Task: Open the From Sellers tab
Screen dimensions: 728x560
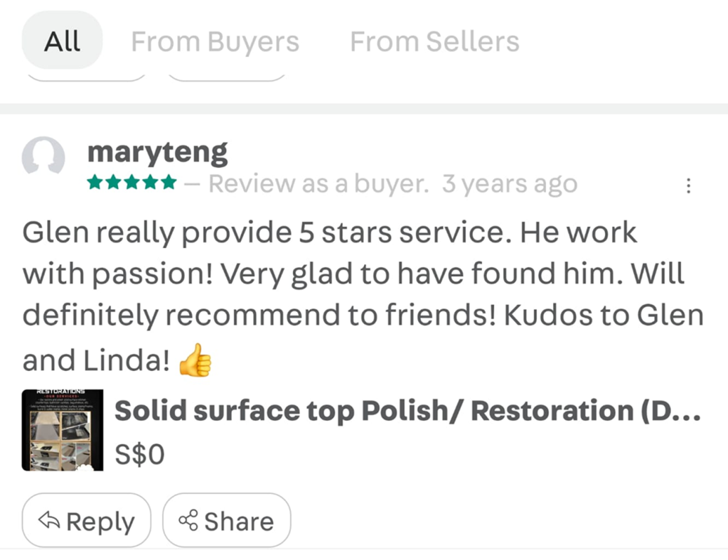Action: [x=434, y=42]
